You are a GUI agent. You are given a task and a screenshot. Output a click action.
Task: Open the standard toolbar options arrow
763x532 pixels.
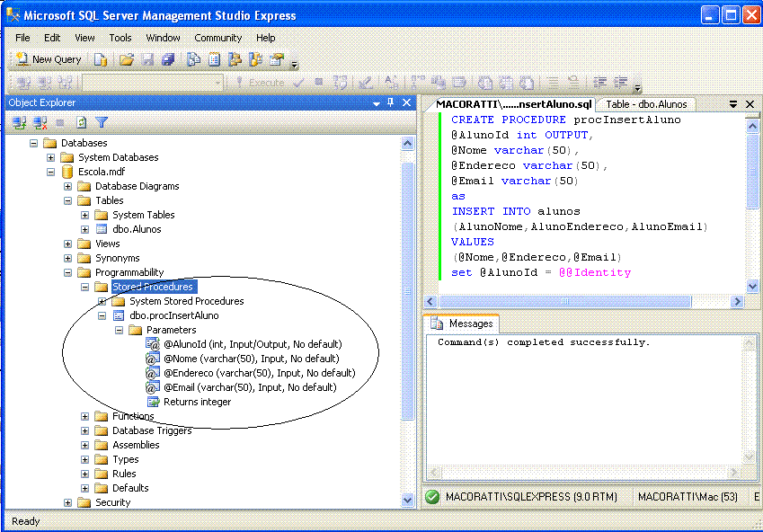pos(294,63)
